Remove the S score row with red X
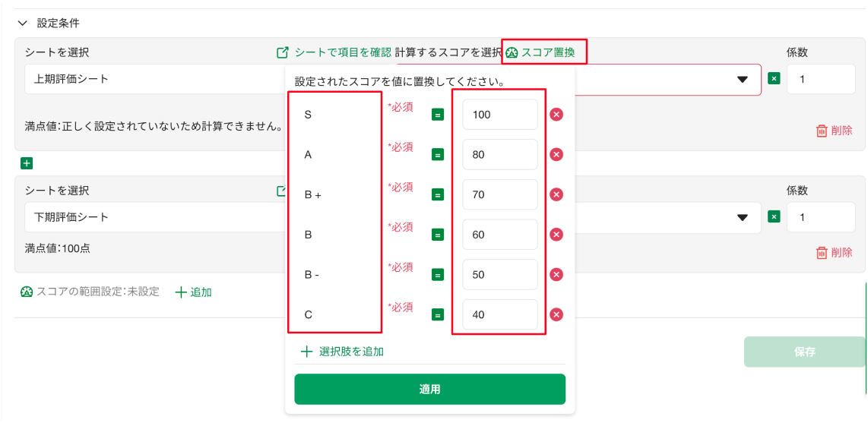The width and height of the screenshot is (868, 426). click(x=556, y=115)
